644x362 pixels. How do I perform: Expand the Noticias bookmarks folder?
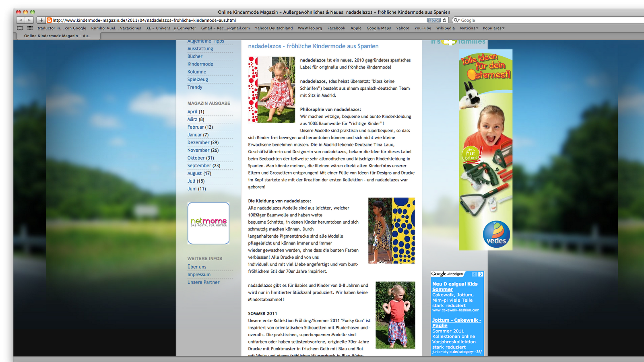coord(469,28)
